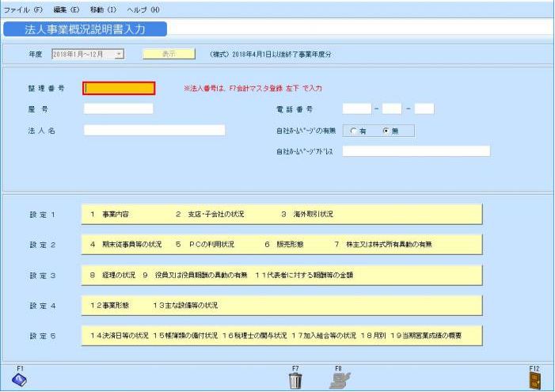This screenshot has width=555, height=392.
Task: Open 設定5 button with 決済日等の状況
Action: (282, 336)
